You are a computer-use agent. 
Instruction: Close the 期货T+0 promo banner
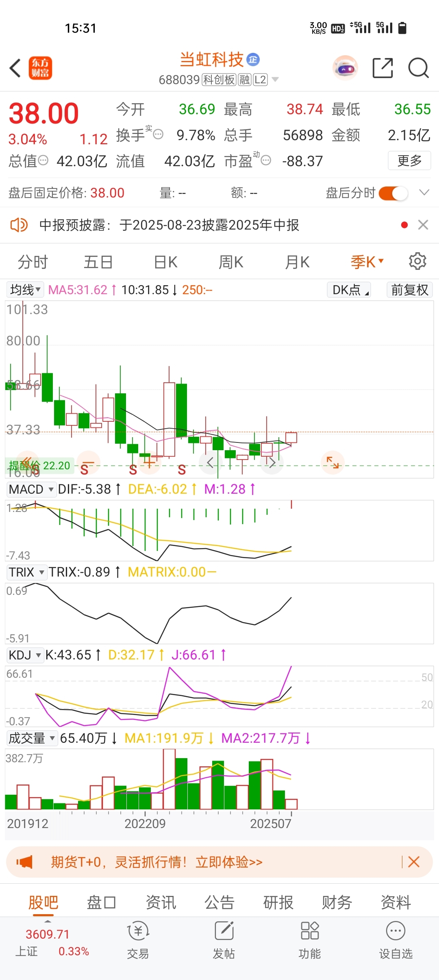[414, 862]
